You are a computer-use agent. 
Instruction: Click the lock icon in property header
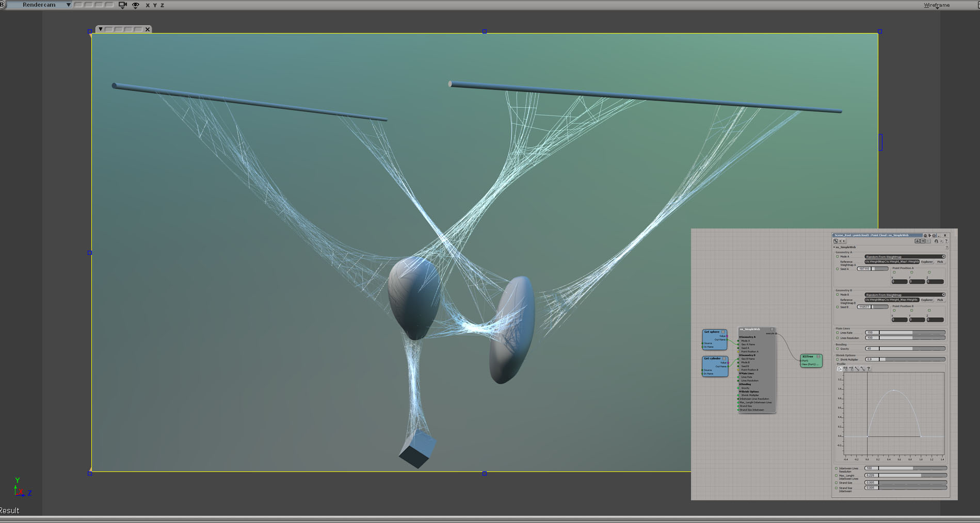tap(936, 241)
